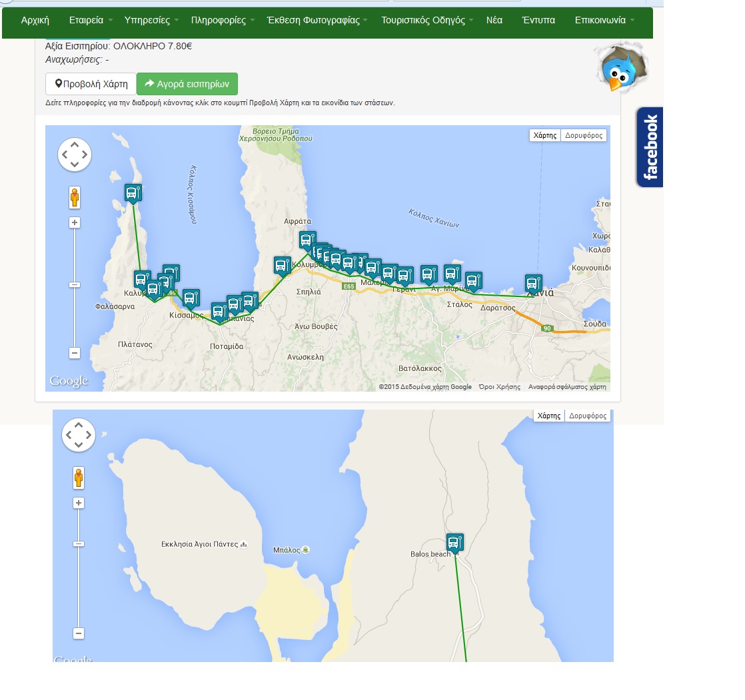Open Έκθεση Φωτογραφίας dropdown menu
Viewport: 745px width, 700px height.
(317, 21)
